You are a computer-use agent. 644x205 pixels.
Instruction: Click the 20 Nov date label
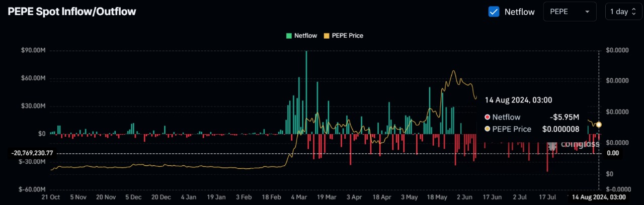click(x=106, y=197)
